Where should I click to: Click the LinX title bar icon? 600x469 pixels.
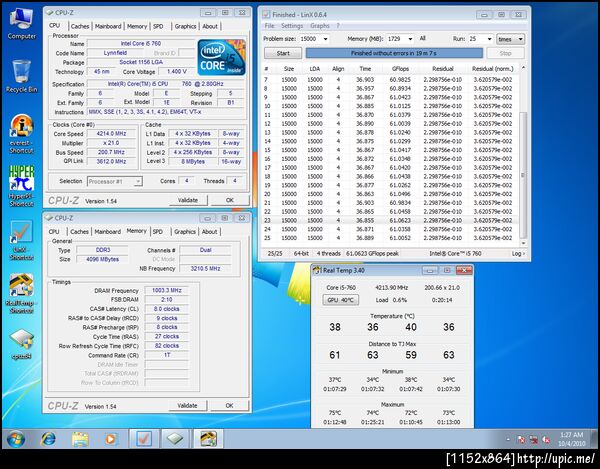point(266,15)
